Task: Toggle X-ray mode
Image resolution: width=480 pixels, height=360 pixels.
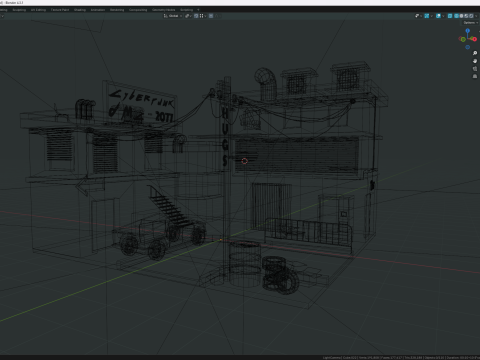Action: pyautogui.click(x=450, y=16)
